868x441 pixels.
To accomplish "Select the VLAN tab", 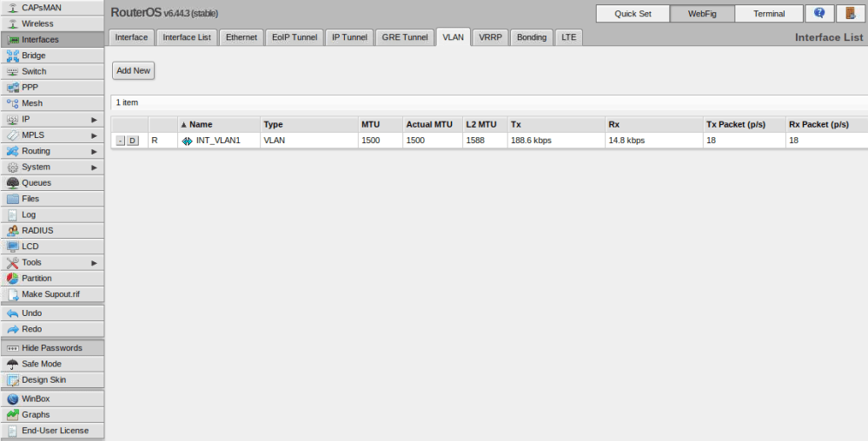I will pos(453,37).
